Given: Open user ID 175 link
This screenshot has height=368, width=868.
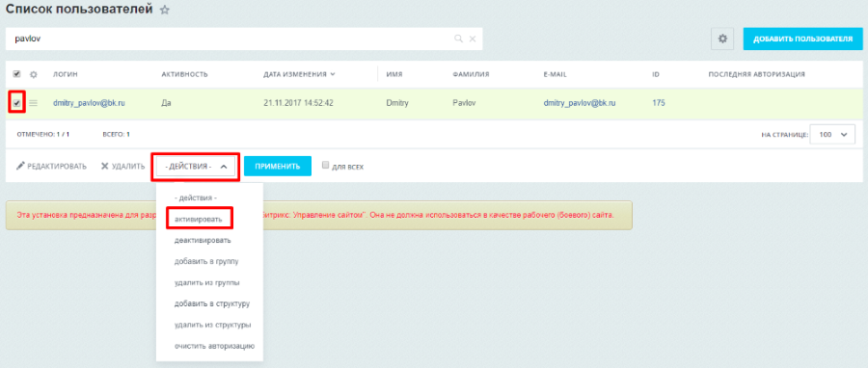Looking at the screenshot, I should click(659, 103).
